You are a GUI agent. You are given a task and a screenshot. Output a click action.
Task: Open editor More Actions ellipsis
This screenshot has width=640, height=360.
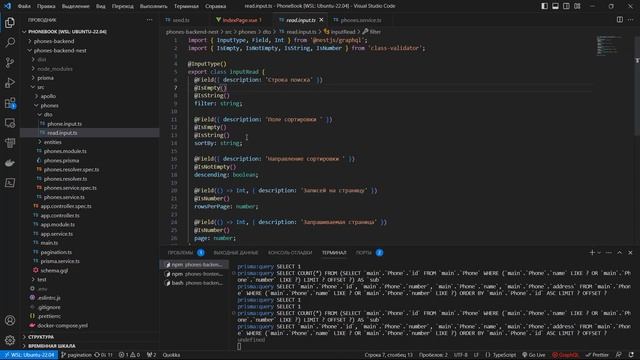[631, 20]
